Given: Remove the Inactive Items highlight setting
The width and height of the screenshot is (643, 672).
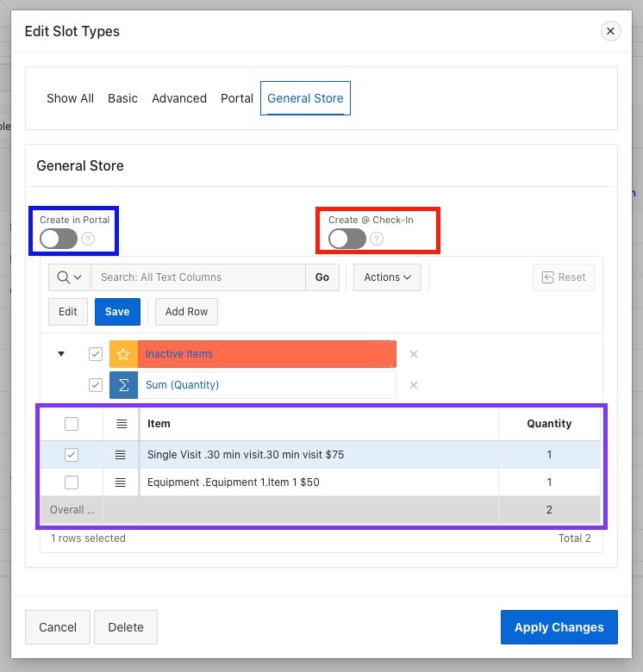Looking at the screenshot, I should [414, 354].
